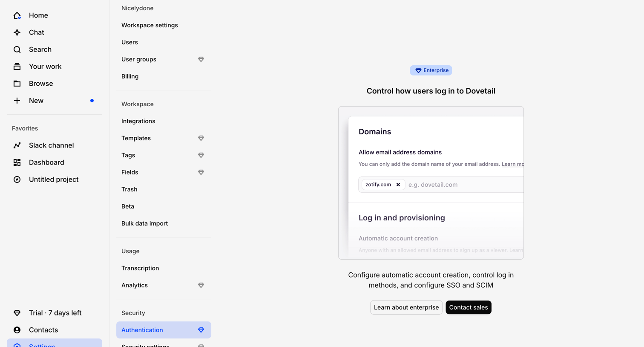Image resolution: width=644 pixels, height=347 pixels.
Task: Open Templates settings
Action: [x=164, y=138]
